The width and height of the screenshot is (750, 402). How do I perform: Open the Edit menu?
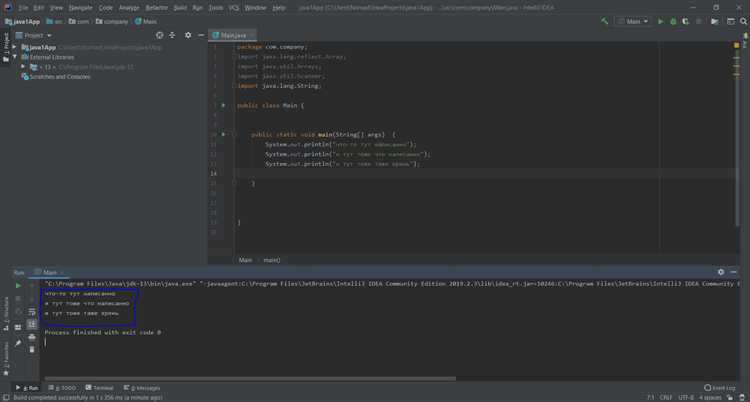click(39, 8)
